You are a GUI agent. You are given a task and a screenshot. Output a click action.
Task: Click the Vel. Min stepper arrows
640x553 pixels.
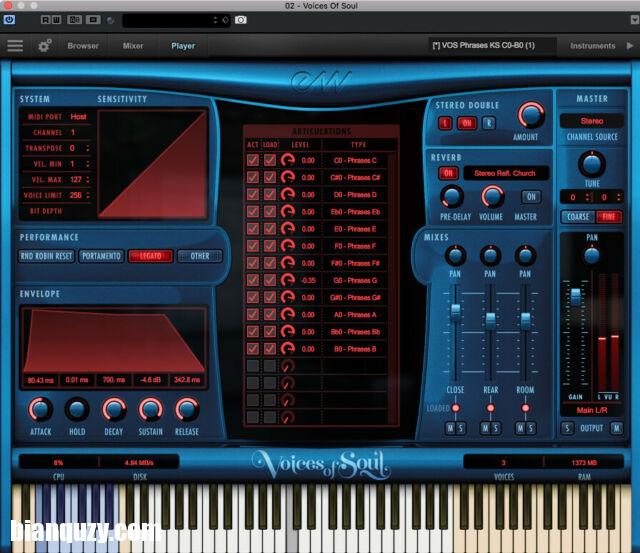pyautogui.click(x=88, y=164)
